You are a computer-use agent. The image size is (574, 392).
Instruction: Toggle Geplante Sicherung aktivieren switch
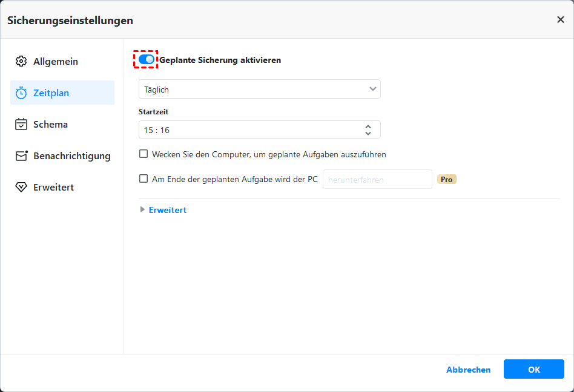coord(146,59)
